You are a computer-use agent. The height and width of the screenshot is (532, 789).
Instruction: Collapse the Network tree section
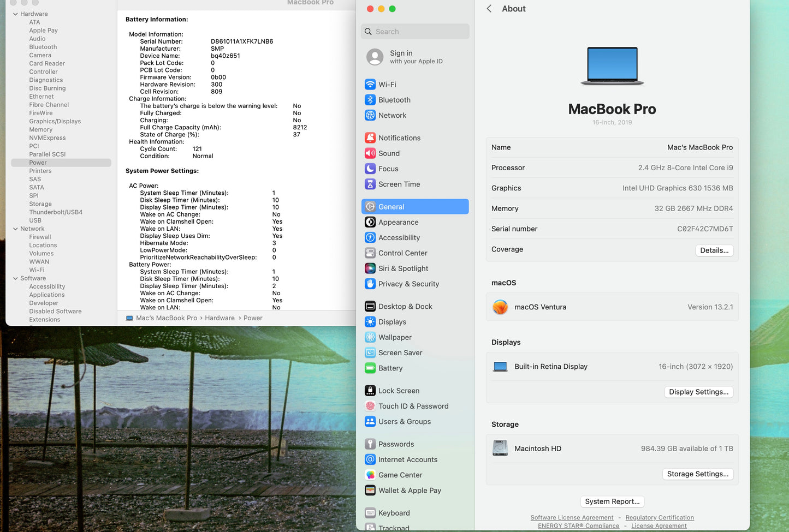point(15,228)
